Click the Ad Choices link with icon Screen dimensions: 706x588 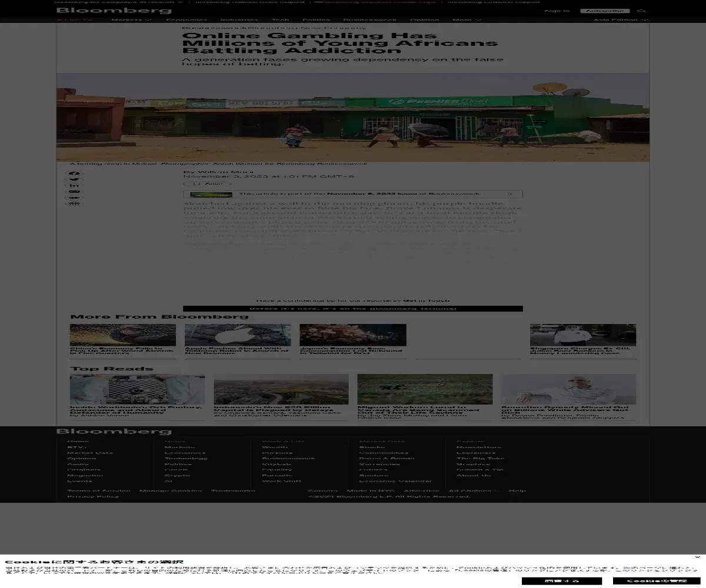pyautogui.click(x=474, y=491)
